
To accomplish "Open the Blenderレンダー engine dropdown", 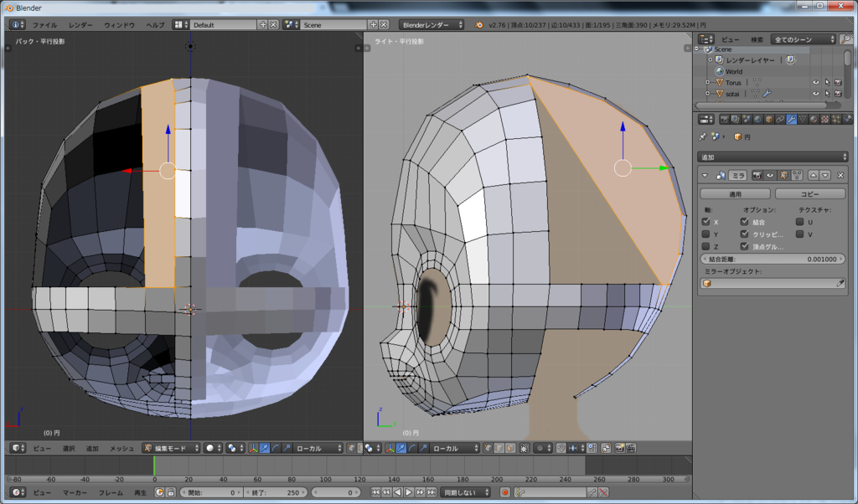I will 432,25.
